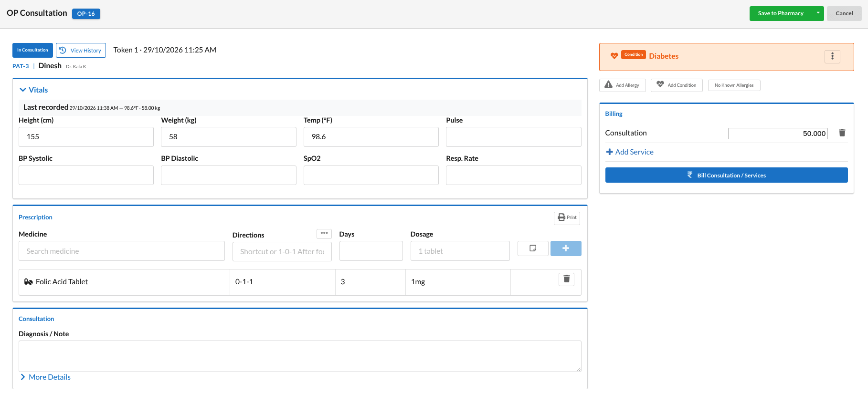Screen dimensions: 868x403
Task: Bill Consultation / Services
Action: [726, 175]
